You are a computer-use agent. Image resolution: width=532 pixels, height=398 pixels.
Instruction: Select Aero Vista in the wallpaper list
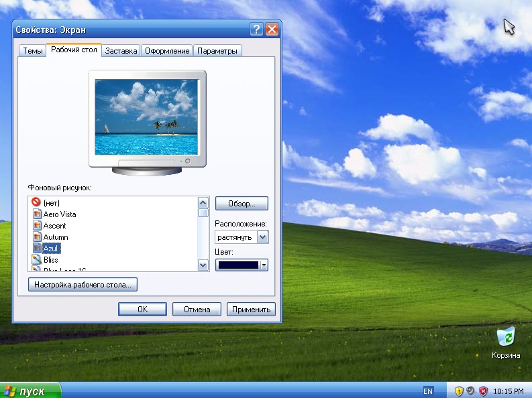(60, 214)
